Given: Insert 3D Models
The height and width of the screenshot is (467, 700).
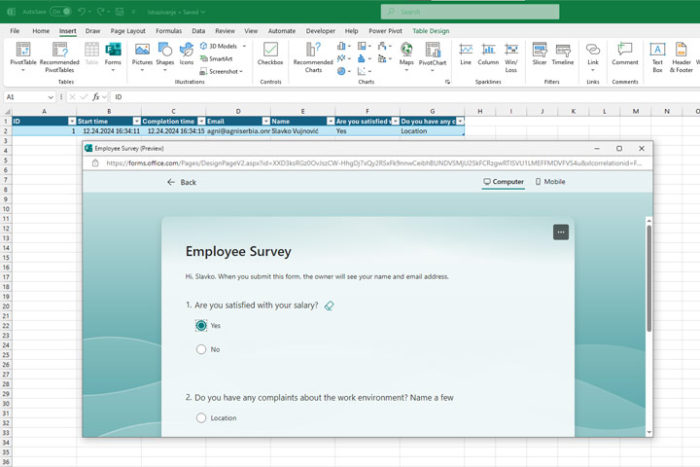Looking at the screenshot, I should coord(222,46).
